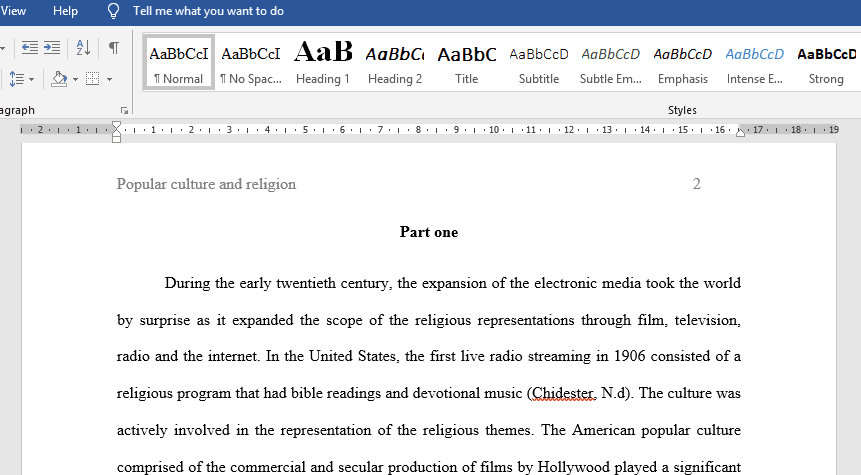Apply the Heading 2 style
Image resolution: width=861 pixels, height=475 pixels.
[395, 63]
